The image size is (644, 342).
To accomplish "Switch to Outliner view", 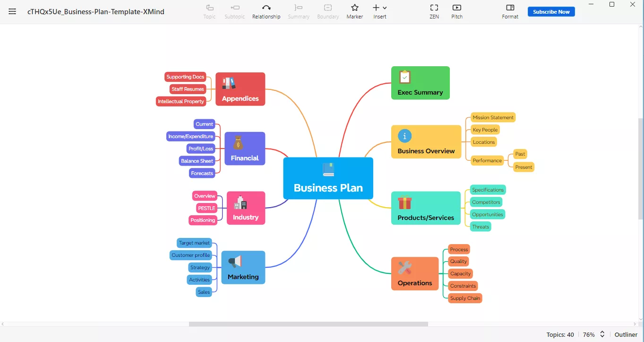I will (626, 334).
